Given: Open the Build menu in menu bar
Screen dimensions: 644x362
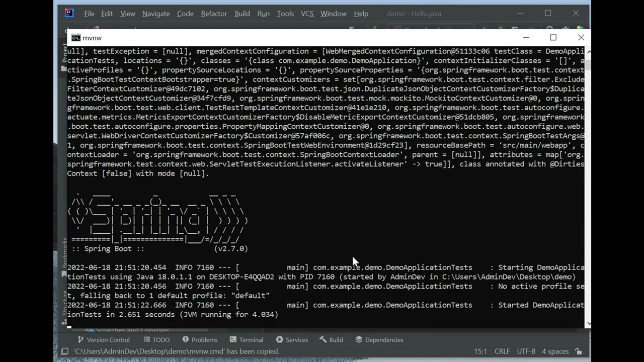Looking at the screenshot, I should pos(242,14).
